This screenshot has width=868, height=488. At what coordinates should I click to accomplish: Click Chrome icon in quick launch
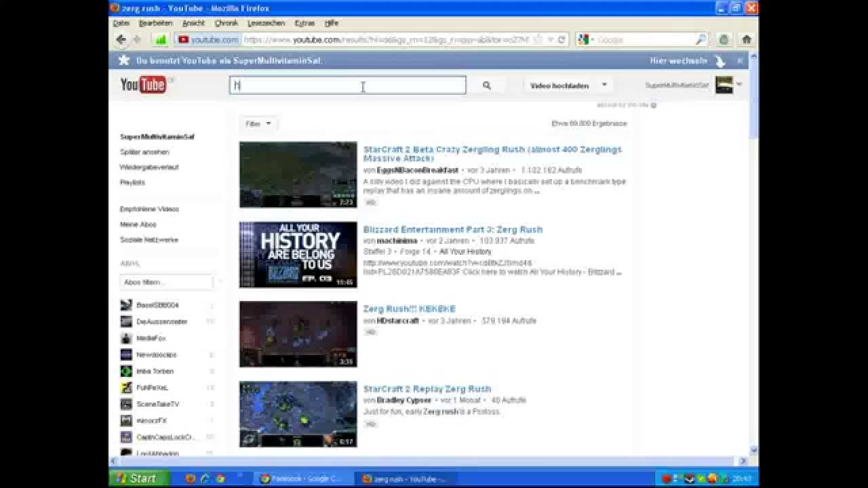(x=220, y=479)
